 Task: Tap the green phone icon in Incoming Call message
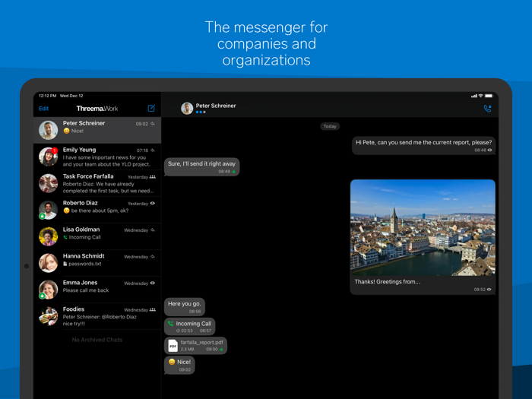pyautogui.click(x=171, y=323)
